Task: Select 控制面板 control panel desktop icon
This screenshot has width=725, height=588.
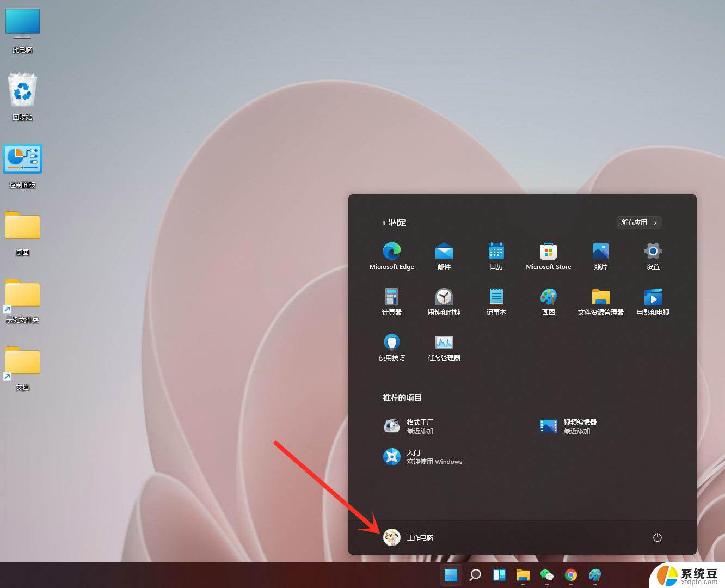Action: coord(22,166)
